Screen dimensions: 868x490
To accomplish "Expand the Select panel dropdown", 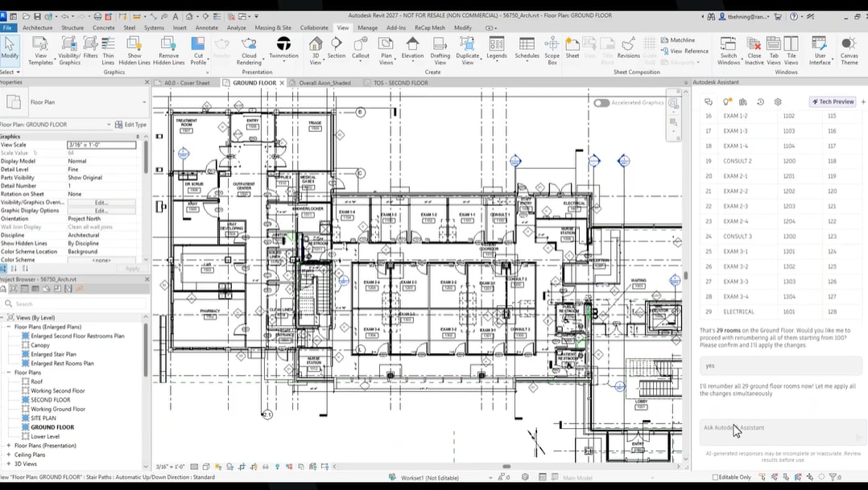I will [x=10, y=72].
